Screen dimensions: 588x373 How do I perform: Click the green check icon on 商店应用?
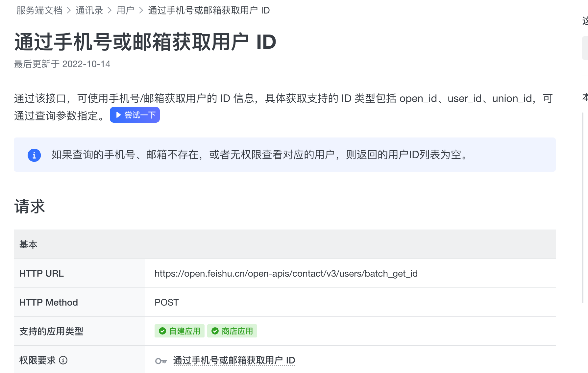point(215,331)
